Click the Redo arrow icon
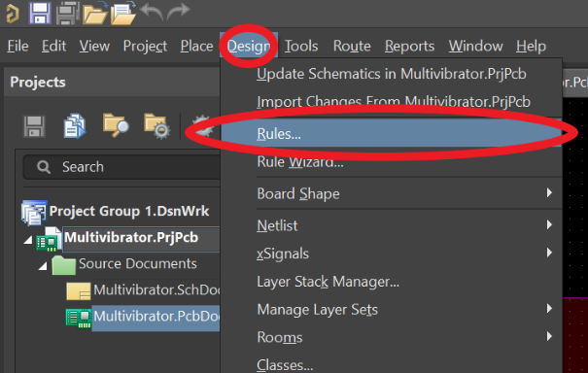The height and width of the screenshot is (373, 588). [x=178, y=12]
